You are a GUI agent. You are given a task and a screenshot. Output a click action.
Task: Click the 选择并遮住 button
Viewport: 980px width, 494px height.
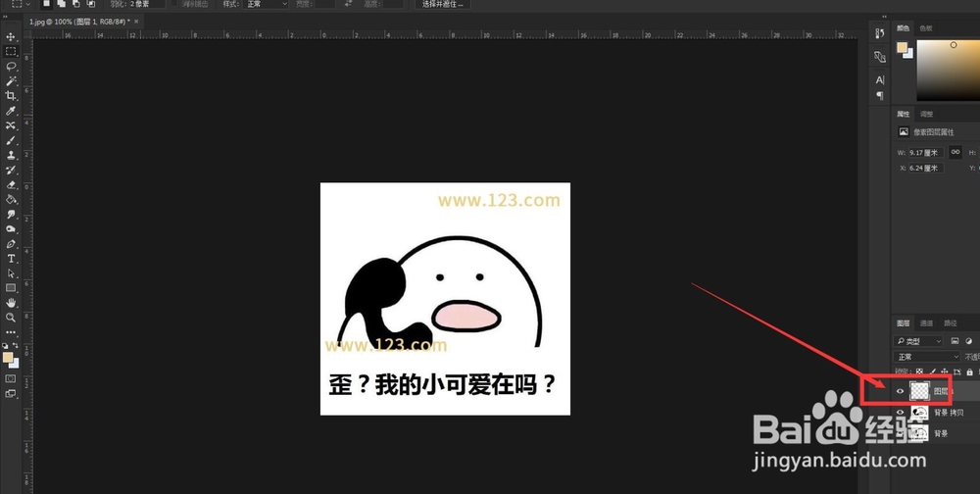[x=443, y=4]
